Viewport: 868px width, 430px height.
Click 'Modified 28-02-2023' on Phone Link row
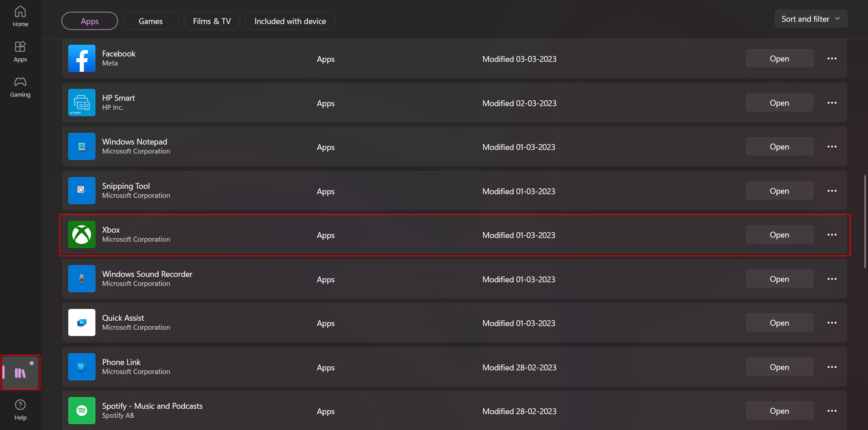[x=519, y=368]
